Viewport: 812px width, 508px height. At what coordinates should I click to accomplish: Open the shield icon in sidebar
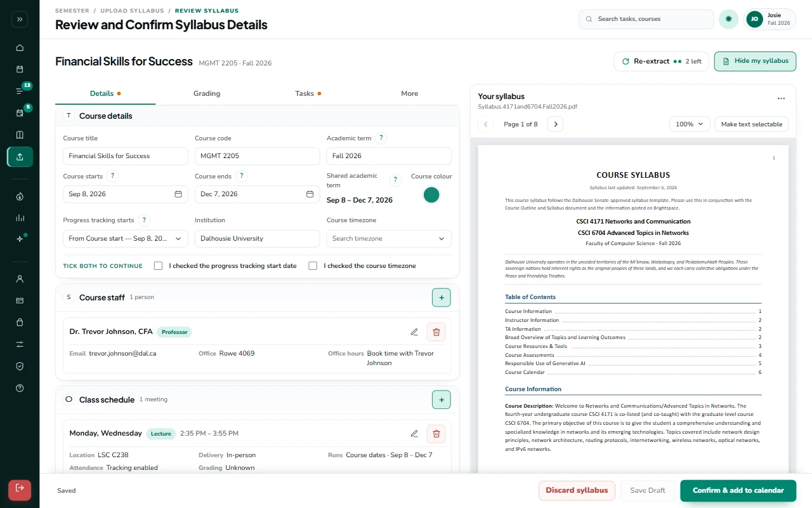tap(20, 366)
